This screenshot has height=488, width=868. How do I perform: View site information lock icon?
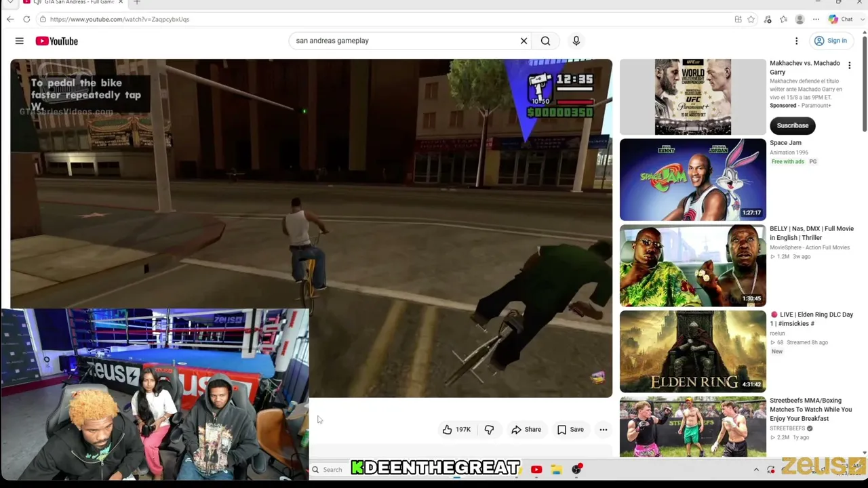43,19
